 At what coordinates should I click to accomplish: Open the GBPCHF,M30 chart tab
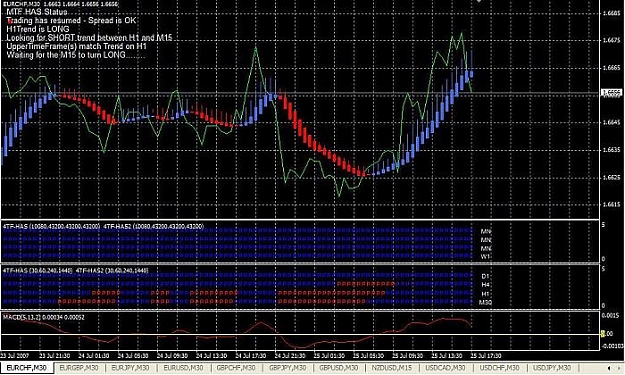tap(236, 368)
